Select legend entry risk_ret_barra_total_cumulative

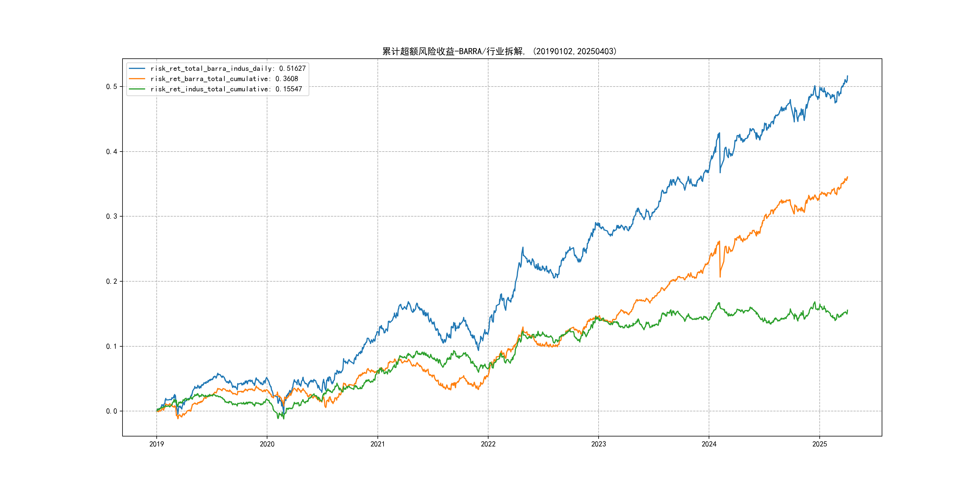pos(224,79)
